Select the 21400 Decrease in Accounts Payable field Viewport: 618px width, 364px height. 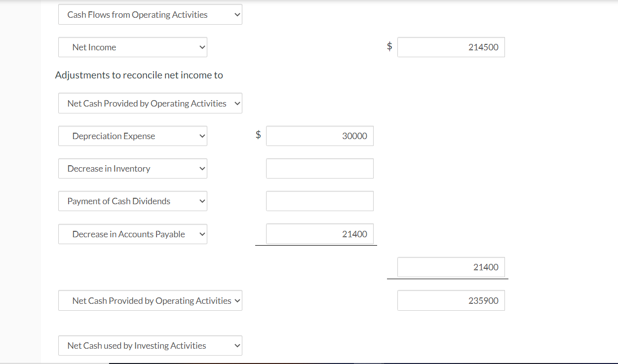pos(319,234)
